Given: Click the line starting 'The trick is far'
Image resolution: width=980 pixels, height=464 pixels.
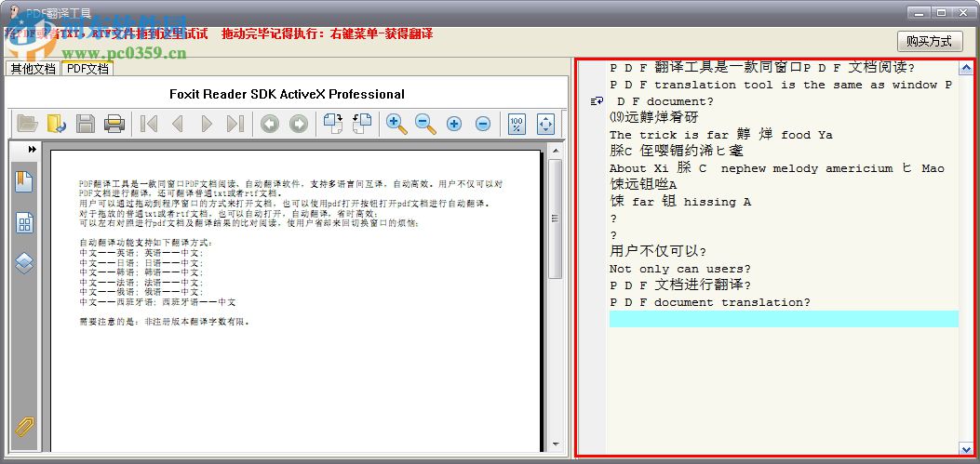Looking at the screenshot, I should pos(720,135).
